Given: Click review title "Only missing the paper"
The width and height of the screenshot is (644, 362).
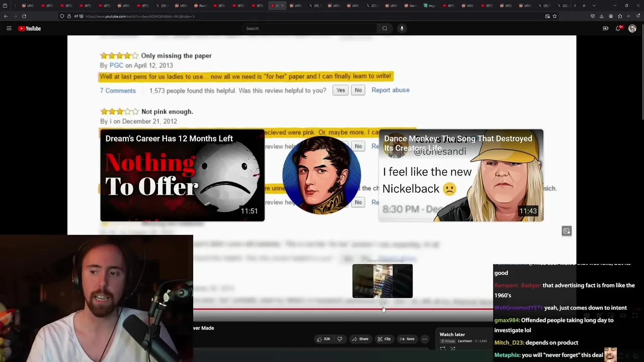Looking at the screenshot, I should [176, 56].
